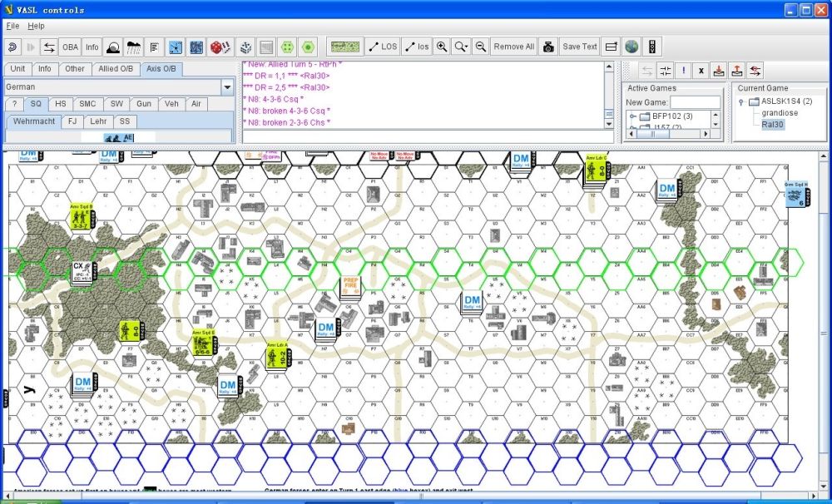Viewport: 832px width, 504px height.
Task: Click the Save Text button
Action: tap(580, 47)
